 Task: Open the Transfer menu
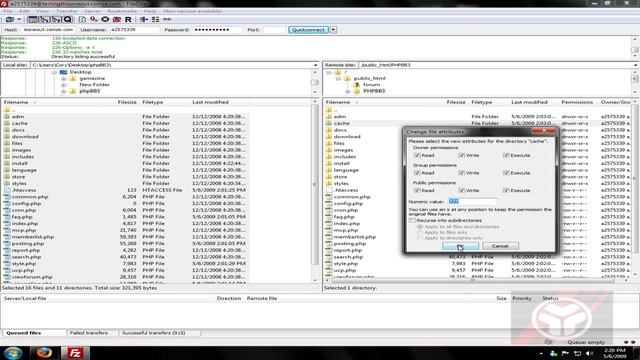[67, 11]
